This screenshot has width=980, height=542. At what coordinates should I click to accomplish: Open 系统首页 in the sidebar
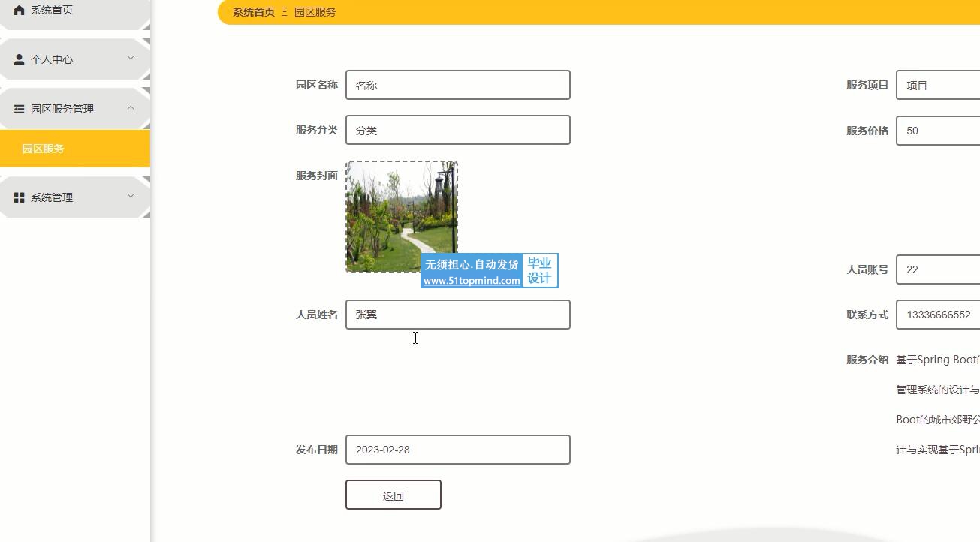pyautogui.click(x=75, y=11)
